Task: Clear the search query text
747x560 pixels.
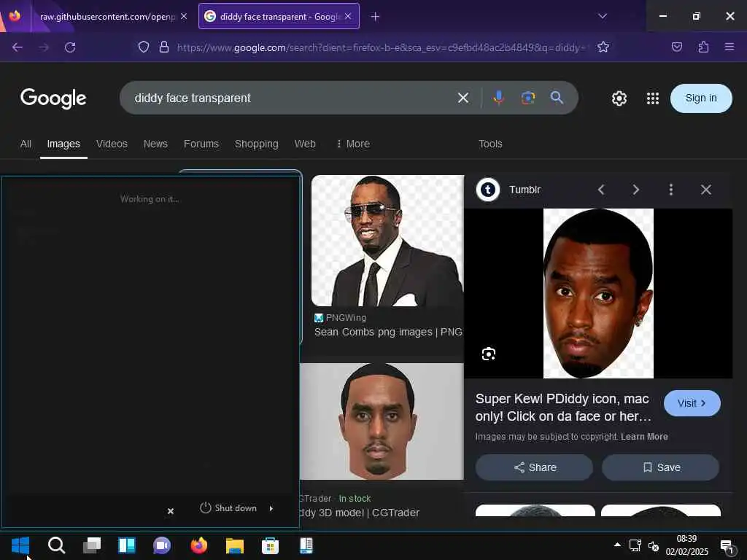Action: [x=462, y=98]
